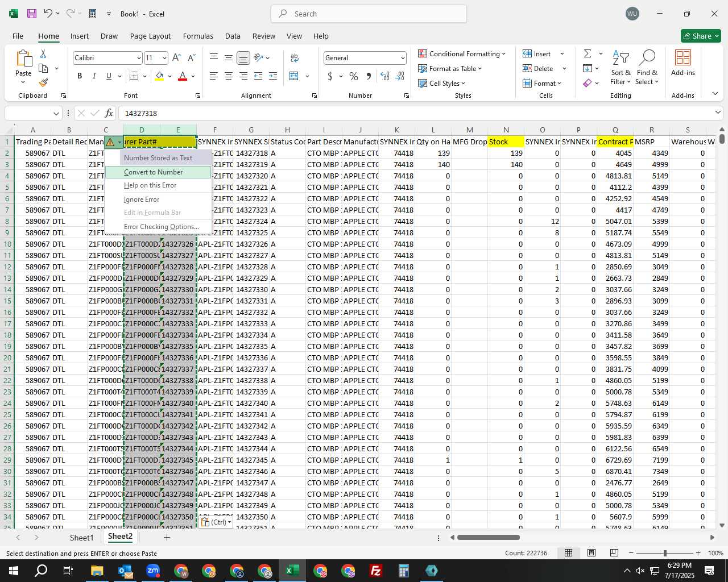Open the Insert ribbon tab
The image size is (728, 582).
click(x=80, y=36)
